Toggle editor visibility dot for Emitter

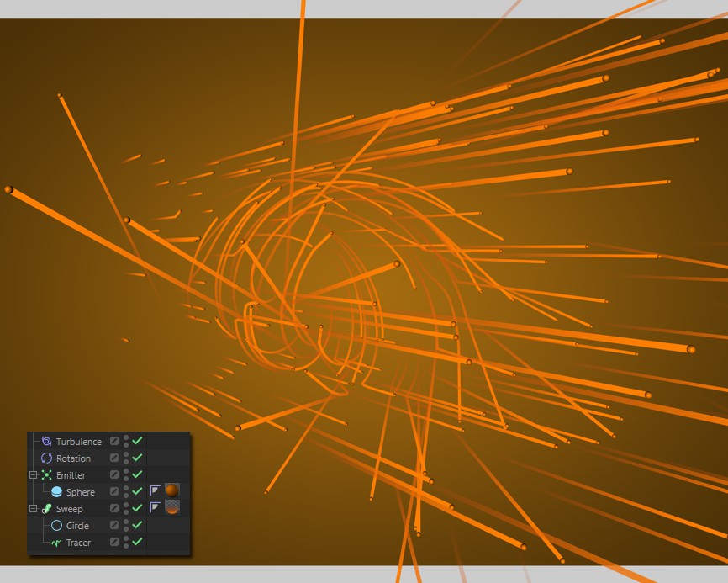point(126,471)
